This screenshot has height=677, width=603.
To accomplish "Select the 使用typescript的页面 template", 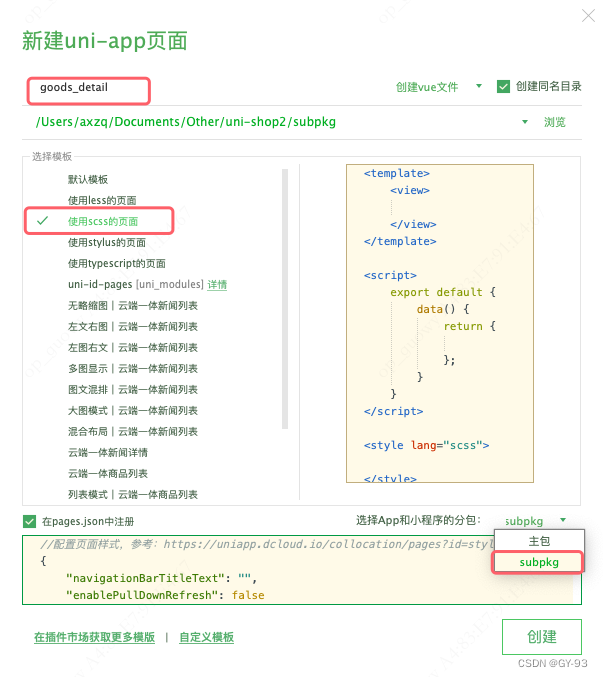I will click(117, 263).
